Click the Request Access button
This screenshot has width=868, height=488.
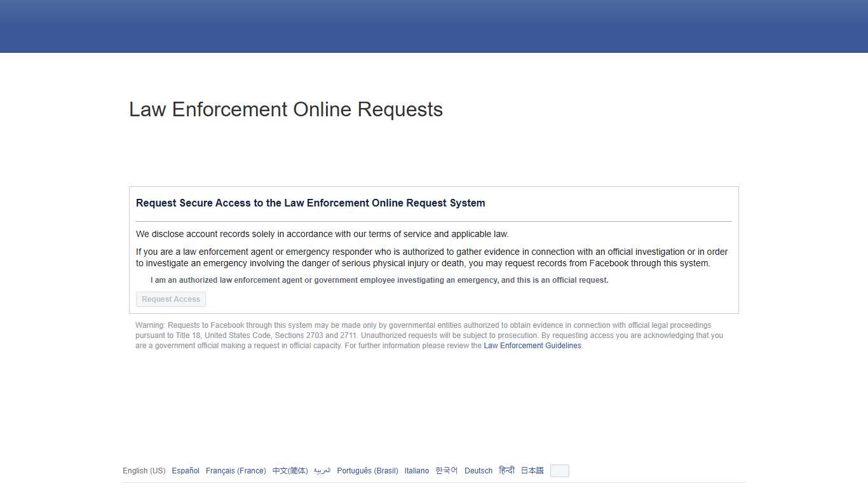tap(170, 299)
